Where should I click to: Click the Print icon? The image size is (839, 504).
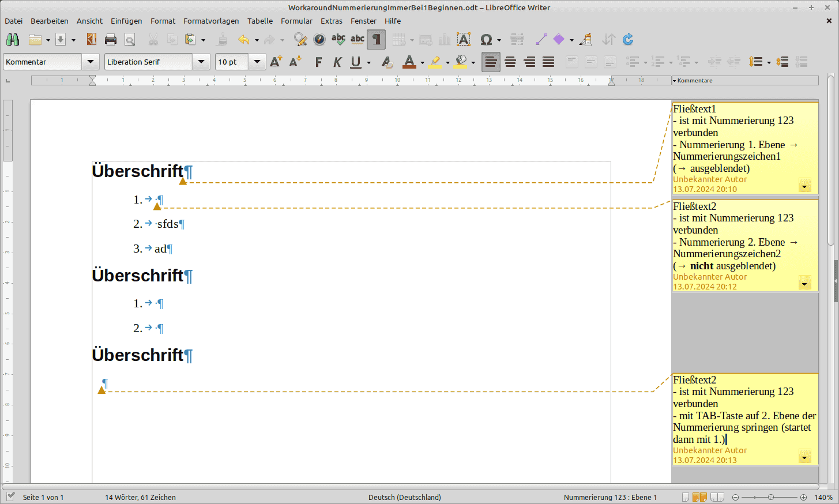111,39
